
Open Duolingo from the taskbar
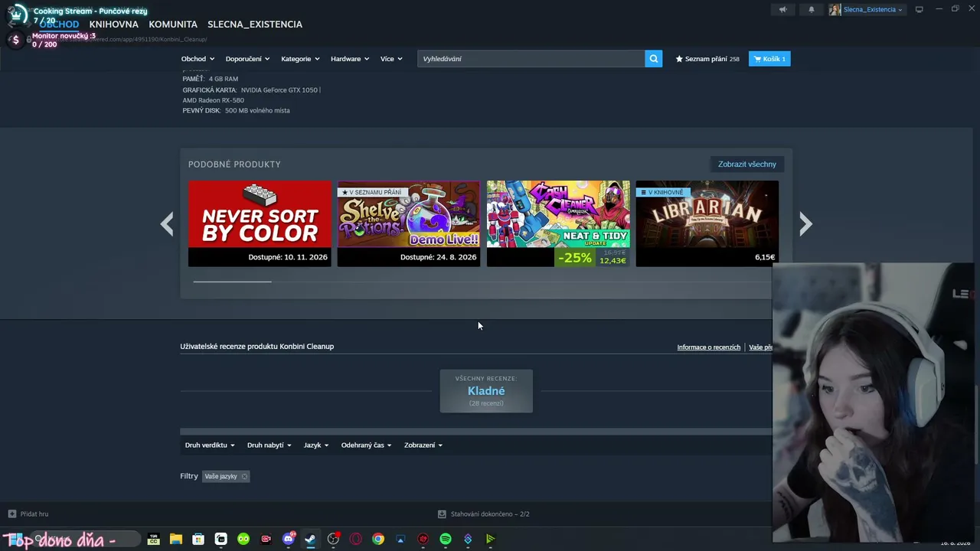(243, 539)
